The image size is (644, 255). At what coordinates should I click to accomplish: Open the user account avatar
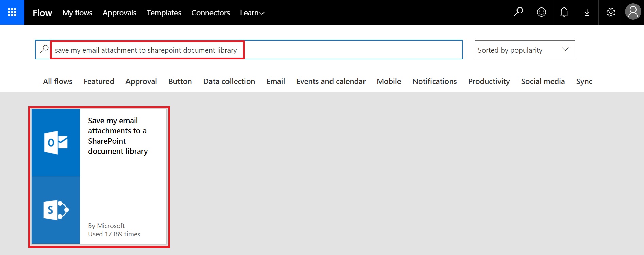633,12
